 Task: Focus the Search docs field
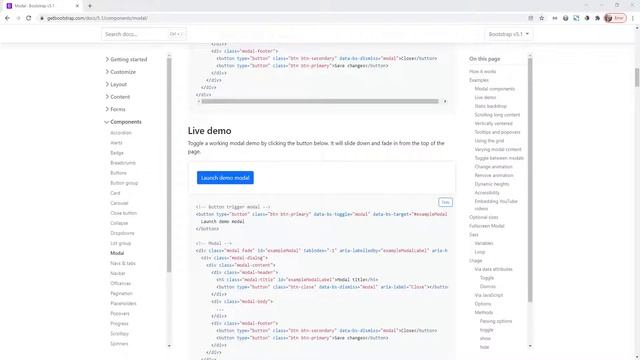tap(143, 34)
